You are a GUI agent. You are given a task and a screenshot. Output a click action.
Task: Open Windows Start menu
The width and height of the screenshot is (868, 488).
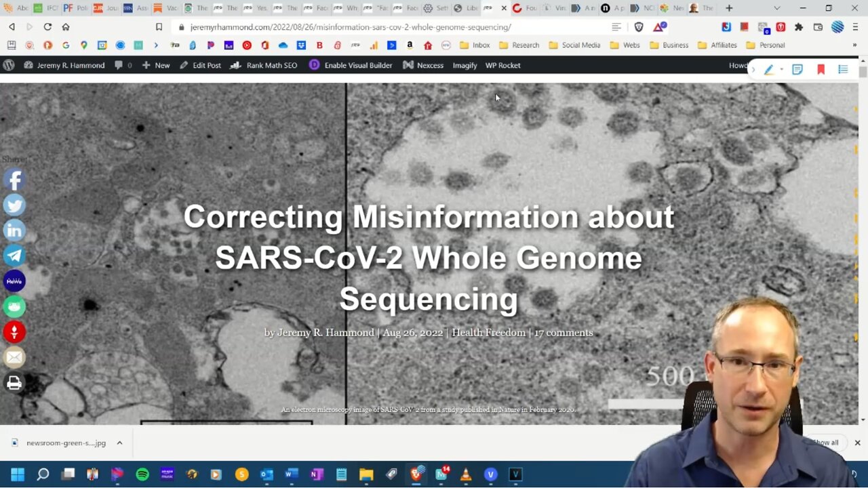tap(18, 474)
